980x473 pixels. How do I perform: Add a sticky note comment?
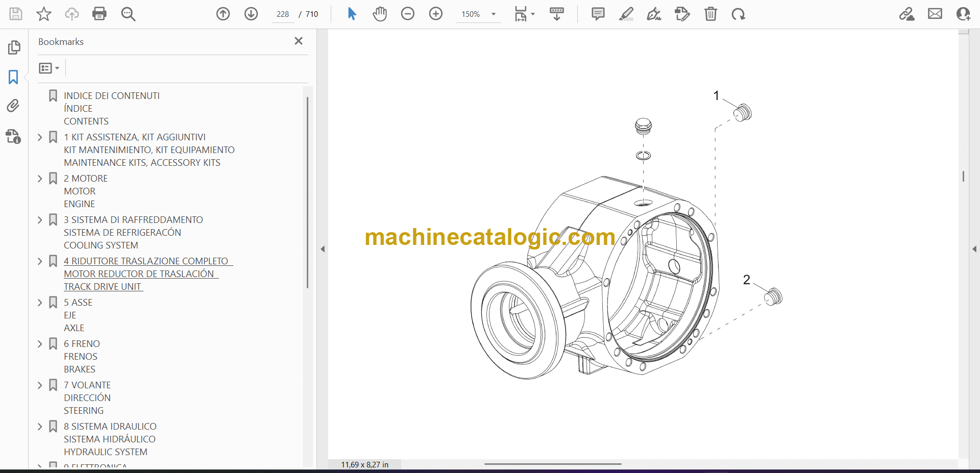tap(598, 14)
